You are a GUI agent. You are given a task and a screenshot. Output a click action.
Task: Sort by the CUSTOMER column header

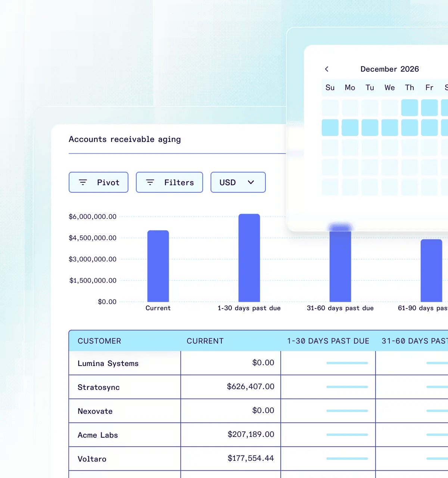tap(99, 341)
